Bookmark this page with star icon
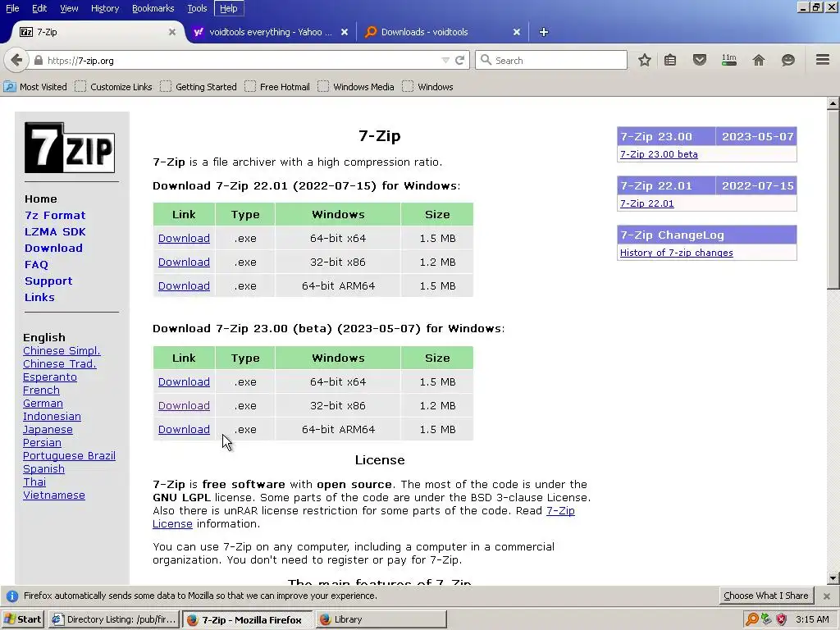Viewport: 840px width, 630px height. pos(645,60)
